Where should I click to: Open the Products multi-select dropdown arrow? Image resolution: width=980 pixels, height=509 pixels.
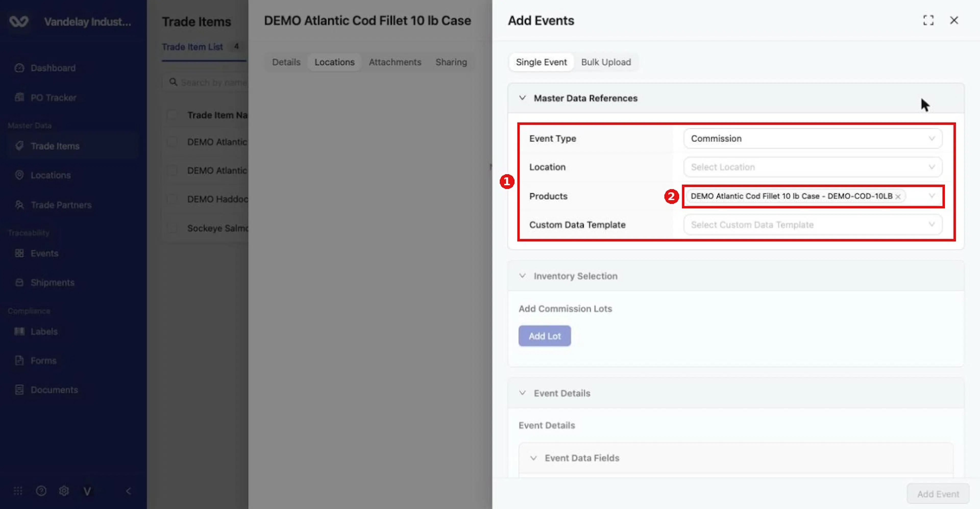coord(931,196)
